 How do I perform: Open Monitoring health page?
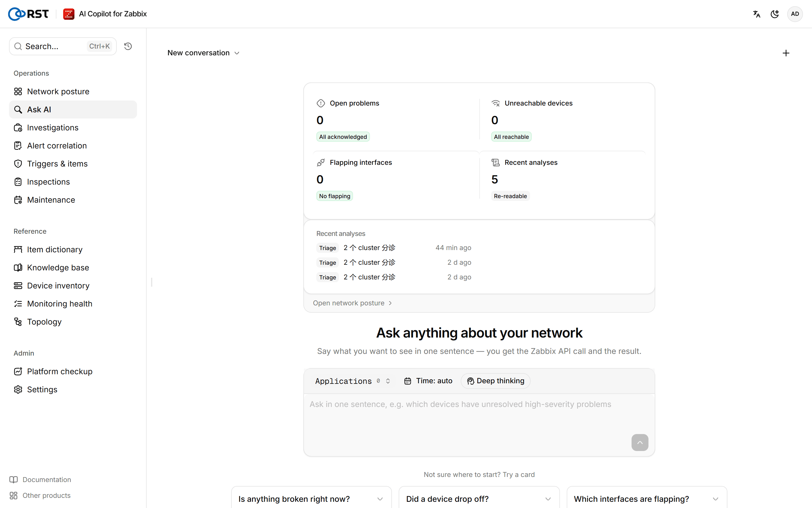point(73,304)
